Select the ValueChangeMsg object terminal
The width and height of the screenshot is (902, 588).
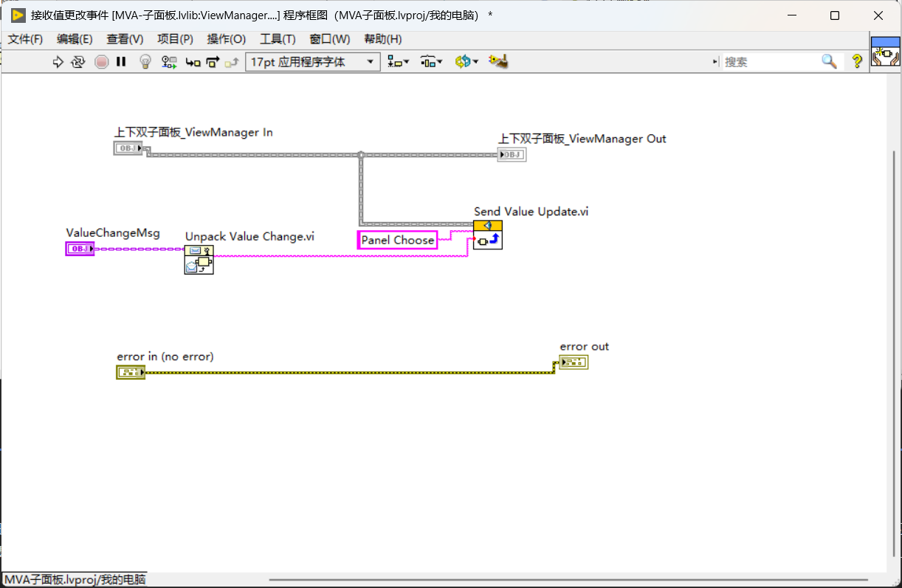[80, 249]
